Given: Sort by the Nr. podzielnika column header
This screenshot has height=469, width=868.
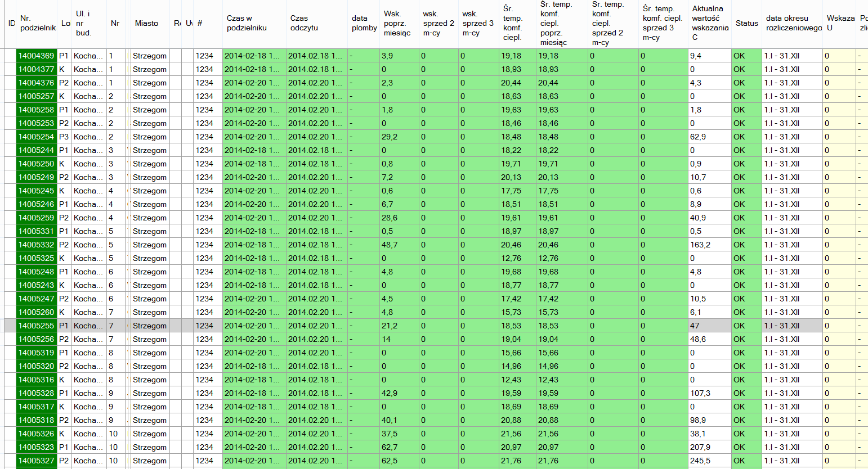Looking at the screenshot, I should coord(37,23).
